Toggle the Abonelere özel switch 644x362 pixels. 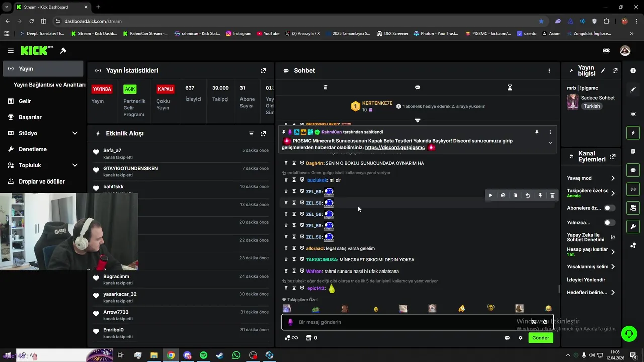pyautogui.click(x=609, y=208)
